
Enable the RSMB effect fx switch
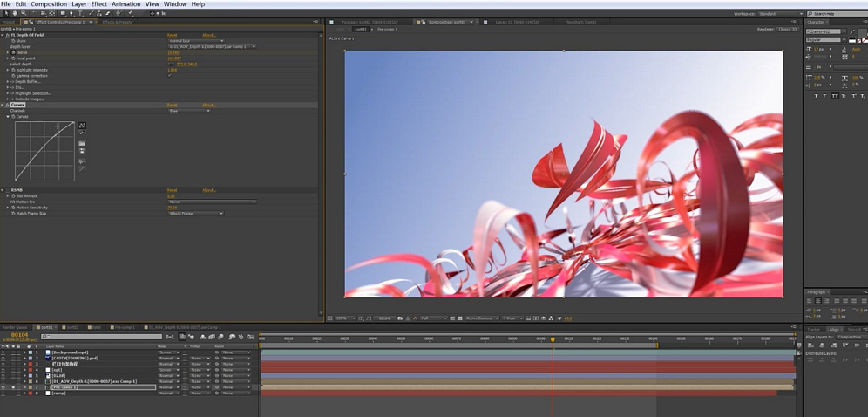8,190
